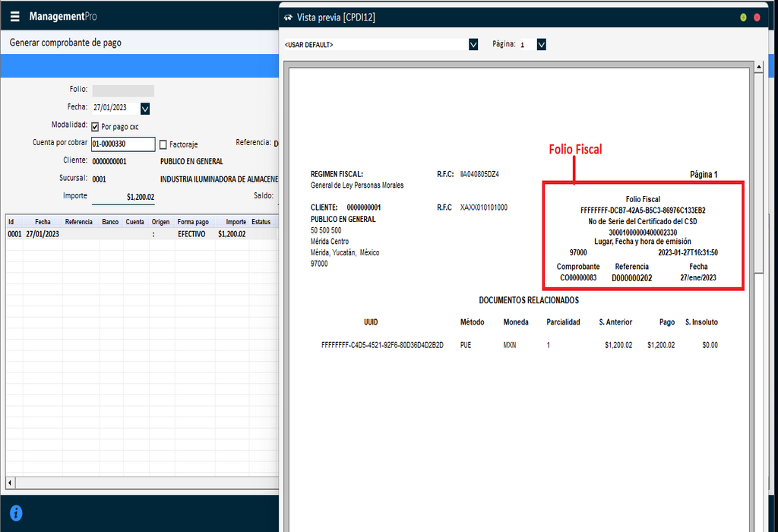Click the Folio input field
778x532 pixels.
(x=123, y=90)
